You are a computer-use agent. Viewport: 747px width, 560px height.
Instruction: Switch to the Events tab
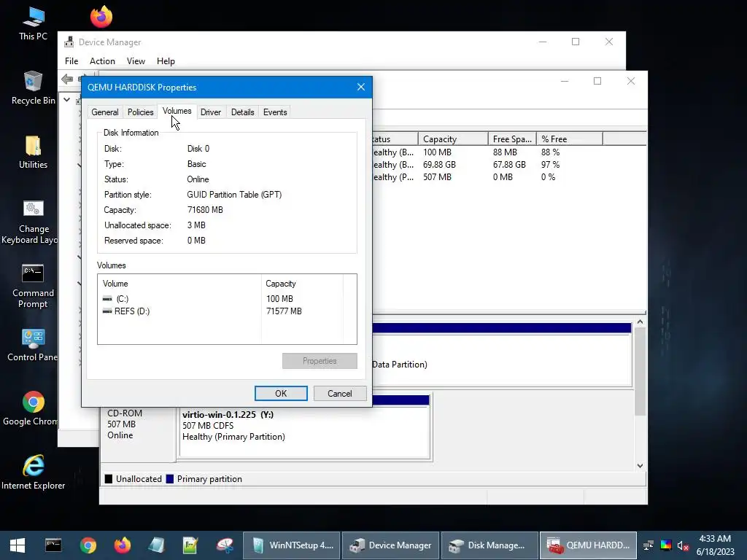click(275, 112)
